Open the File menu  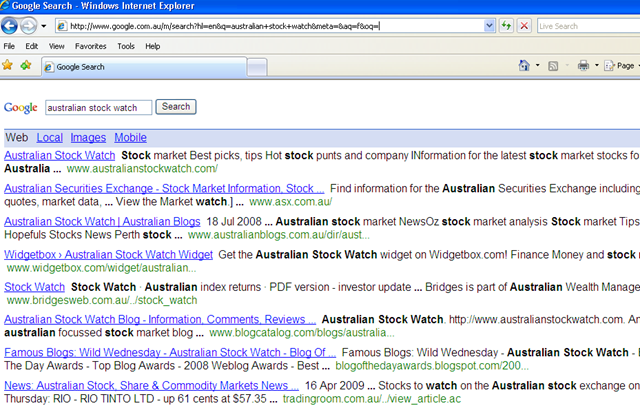pos(9,46)
